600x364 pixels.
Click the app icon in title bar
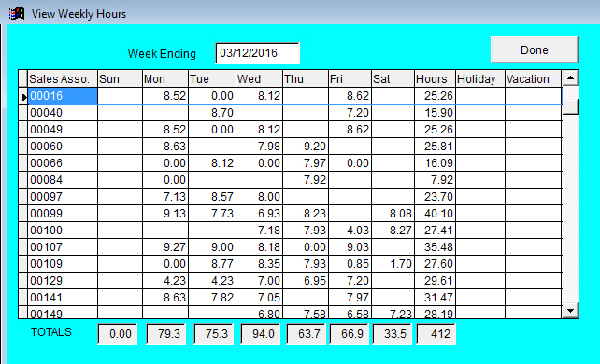[17, 13]
